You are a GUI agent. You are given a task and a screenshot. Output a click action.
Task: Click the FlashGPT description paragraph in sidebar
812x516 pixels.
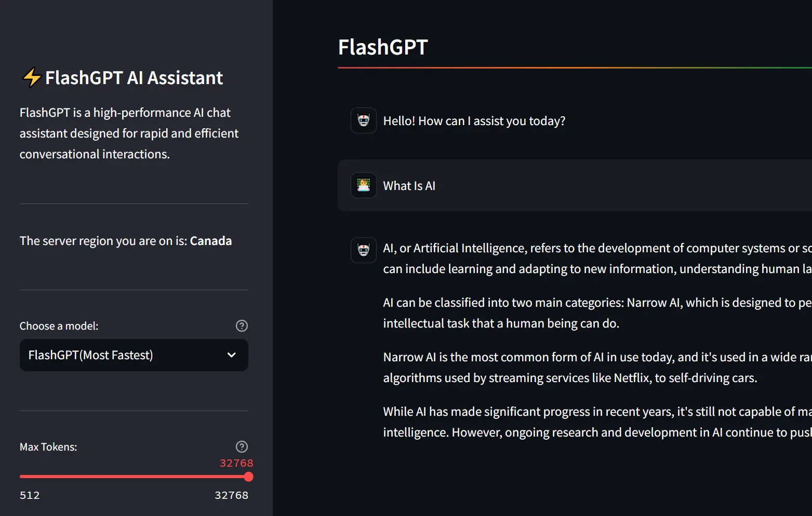click(x=129, y=133)
